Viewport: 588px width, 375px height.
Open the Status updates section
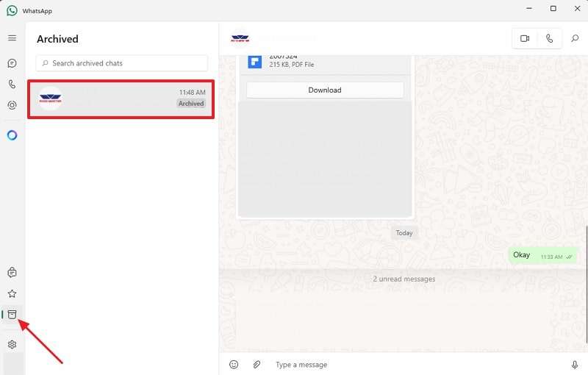(x=12, y=105)
